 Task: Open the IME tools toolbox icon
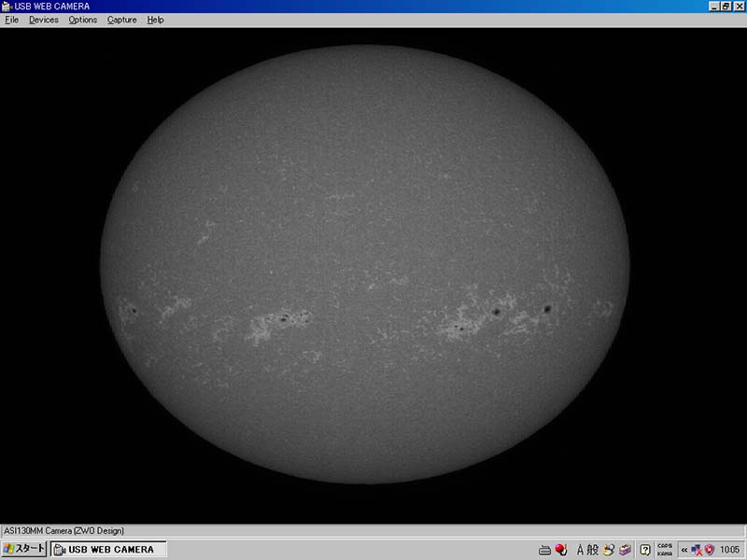[625, 550]
